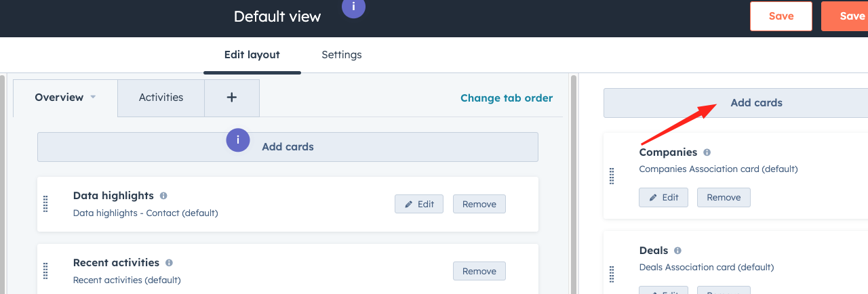
Task: Click info tooltip icon next to Data highlights
Action: pos(163,196)
